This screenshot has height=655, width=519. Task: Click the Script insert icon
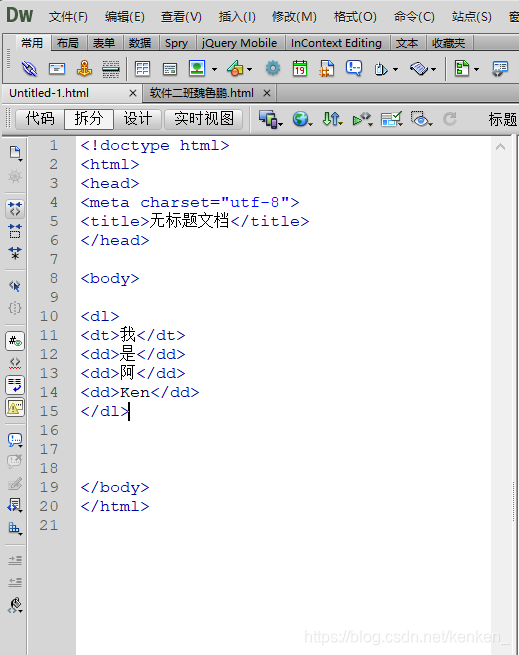419,69
